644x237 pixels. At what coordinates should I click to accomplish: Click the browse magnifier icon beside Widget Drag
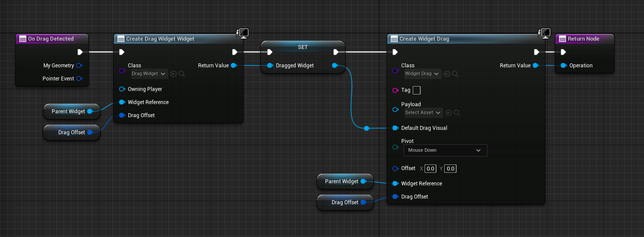click(455, 74)
